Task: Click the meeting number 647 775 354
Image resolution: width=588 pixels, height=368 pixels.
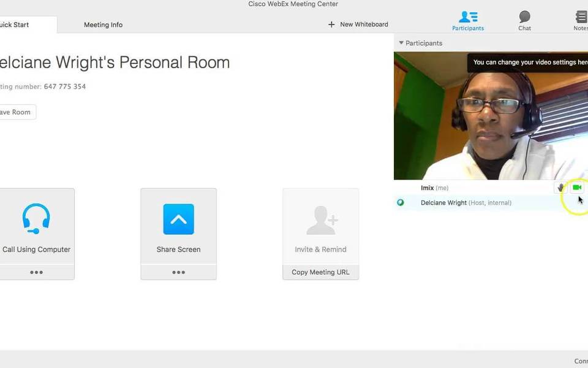Action: tap(65, 86)
